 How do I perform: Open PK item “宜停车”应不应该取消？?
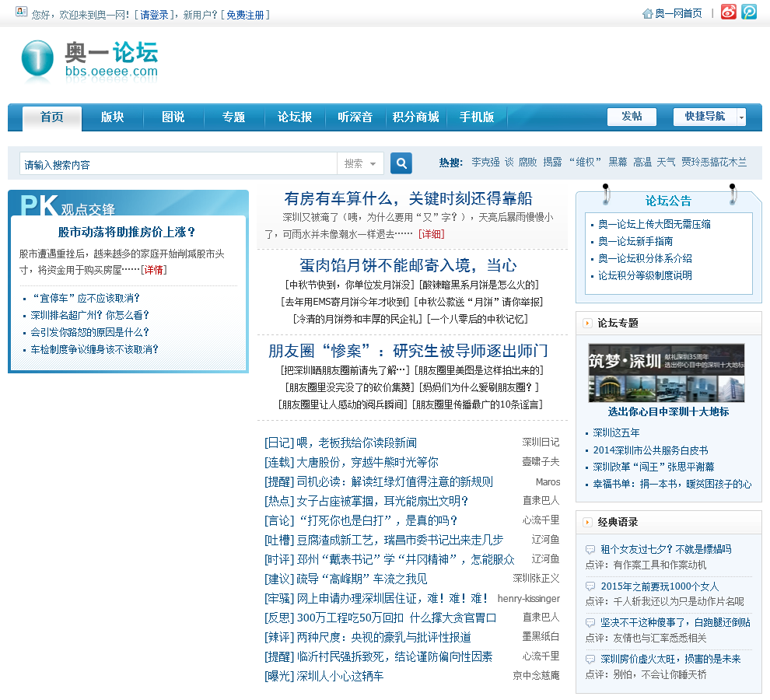click(x=86, y=299)
